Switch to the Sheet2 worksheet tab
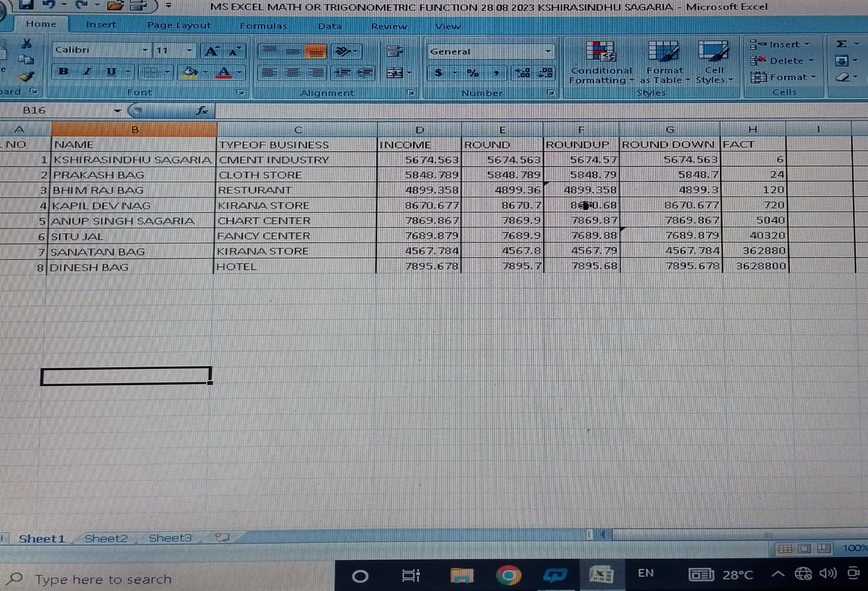The width and height of the screenshot is (868, 591). (106, 538)
